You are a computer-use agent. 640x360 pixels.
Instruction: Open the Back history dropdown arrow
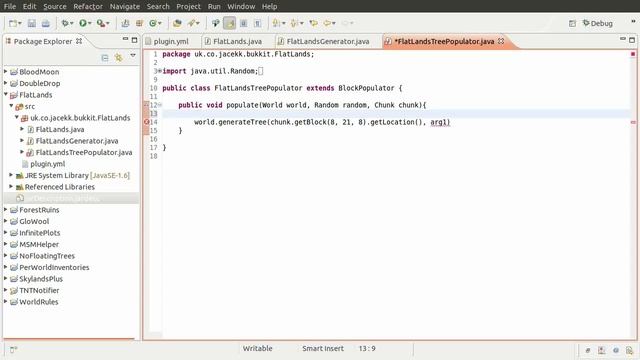coord(334,23)
